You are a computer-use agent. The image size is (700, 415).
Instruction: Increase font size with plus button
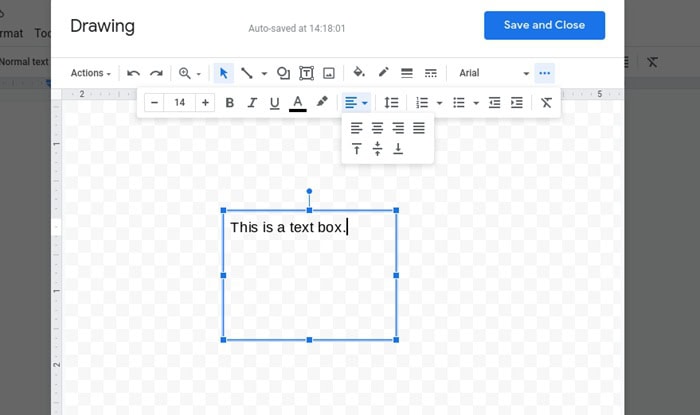tap(205, 103)
